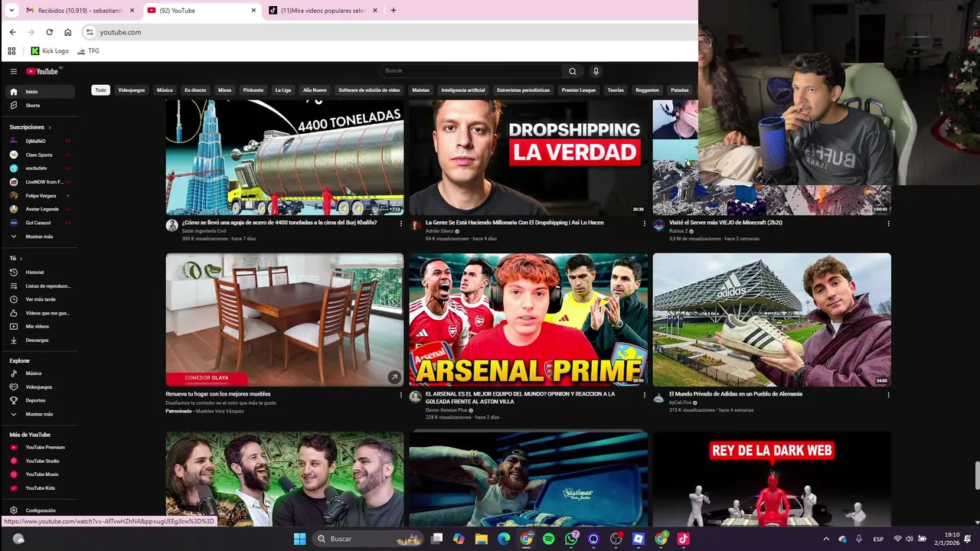Open a new Chrome tab

pyautogui.click(x=394, y=11)
